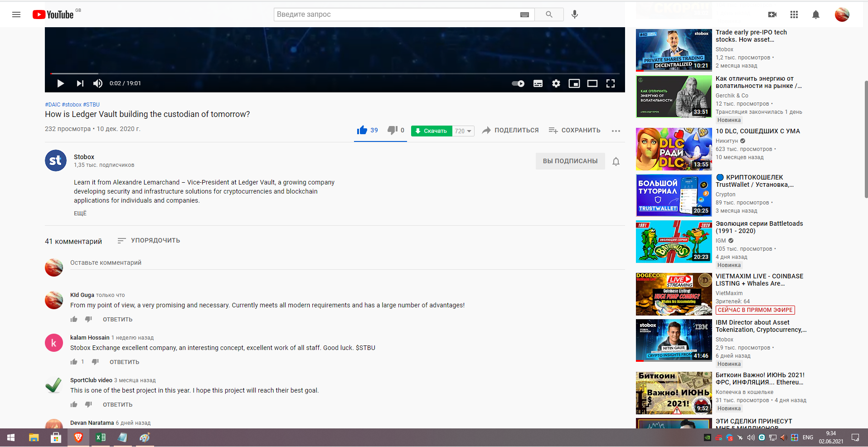Viewport: 868px width, 447px height.
Task: Open Windows action center notifications
Action: 855,437
